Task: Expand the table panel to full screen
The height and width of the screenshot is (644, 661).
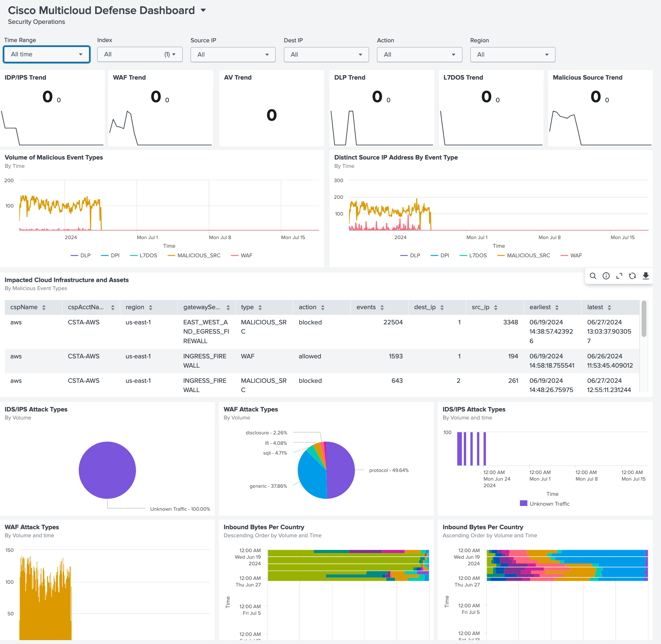Action: (619, 276)
